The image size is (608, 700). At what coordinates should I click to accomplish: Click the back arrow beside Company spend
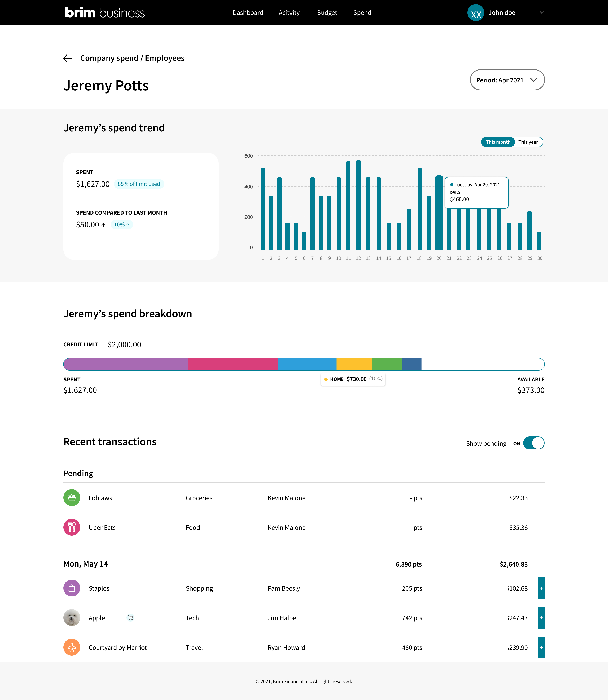(x=68, y=58)
